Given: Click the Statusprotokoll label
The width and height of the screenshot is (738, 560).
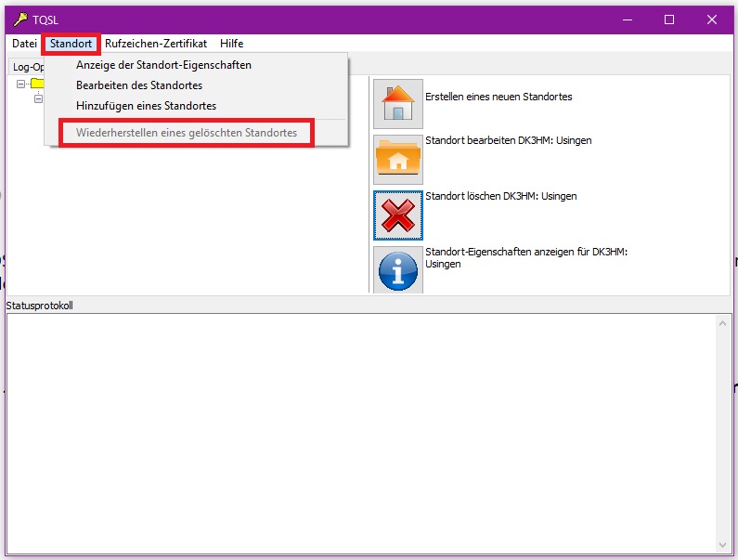Looking at the screenshot, I should pos(40,306).
